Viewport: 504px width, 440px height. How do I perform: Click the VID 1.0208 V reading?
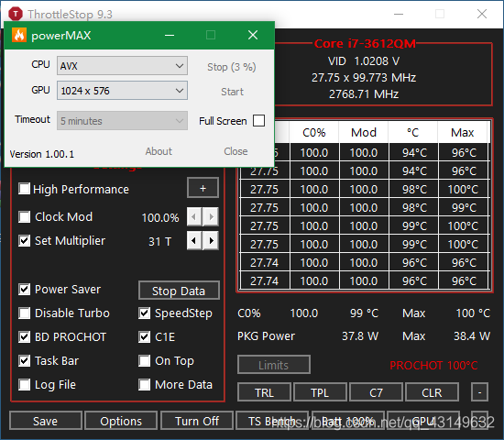click(x=364, y=61)
